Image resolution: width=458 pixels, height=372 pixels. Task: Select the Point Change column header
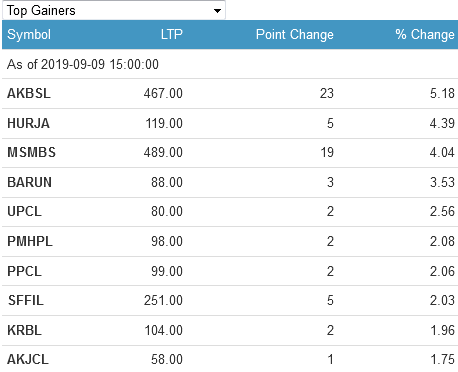295,35
